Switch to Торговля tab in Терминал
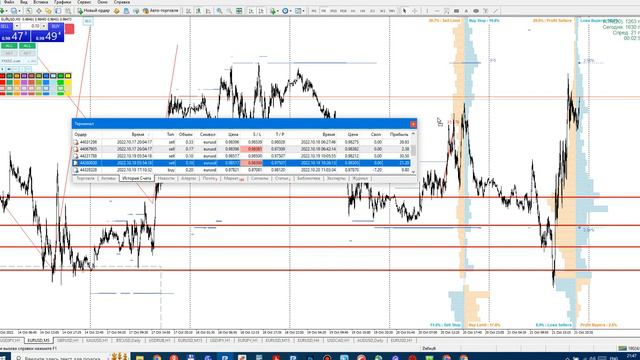Viewport: 640px width, 360px height. (85, 178)
